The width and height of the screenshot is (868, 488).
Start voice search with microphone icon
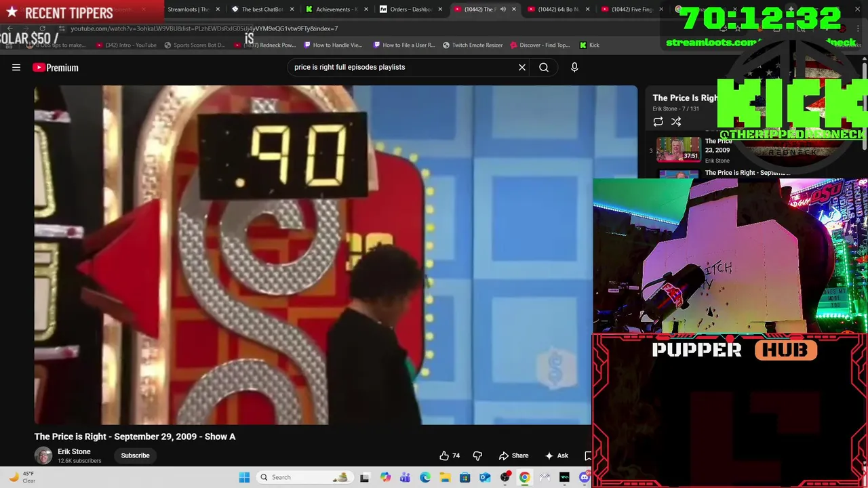click(x=574, y=67)
